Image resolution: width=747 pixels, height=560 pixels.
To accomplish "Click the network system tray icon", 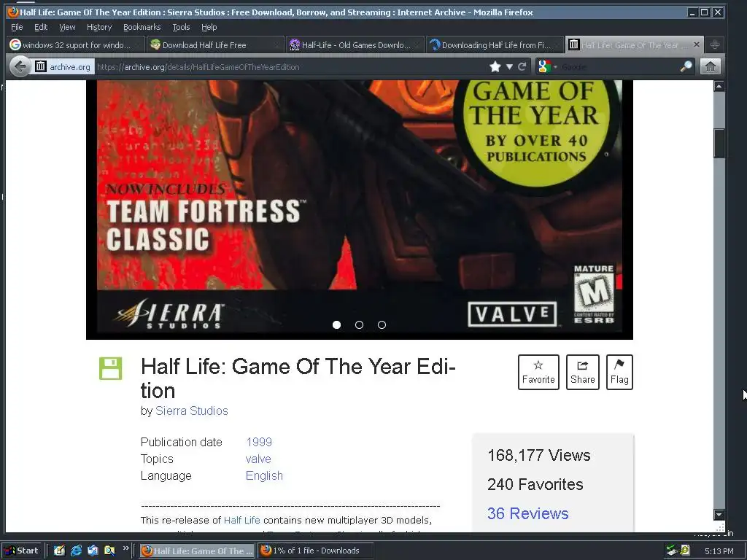I will pyautogui.click(x=672, y=551).
